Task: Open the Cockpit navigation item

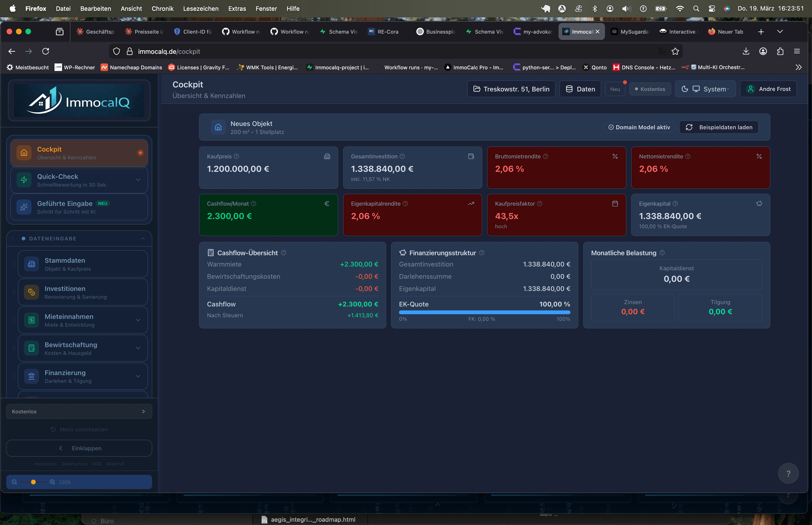Action: 79,153
